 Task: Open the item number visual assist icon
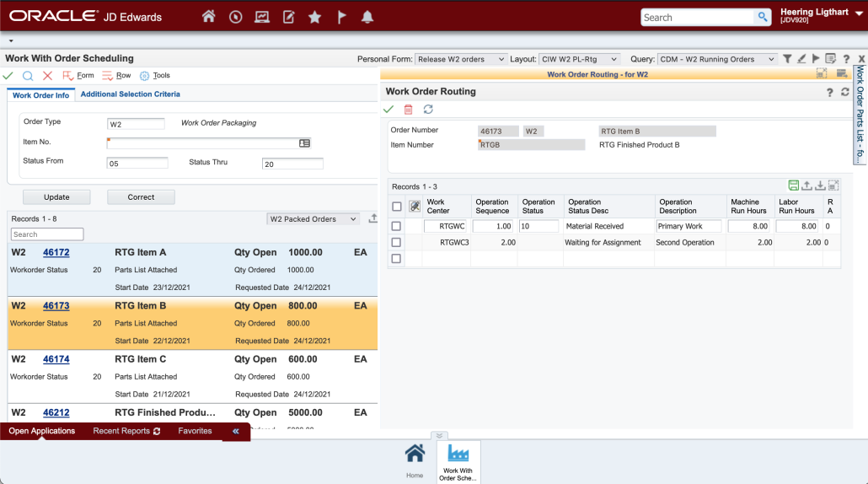[304, 143]
